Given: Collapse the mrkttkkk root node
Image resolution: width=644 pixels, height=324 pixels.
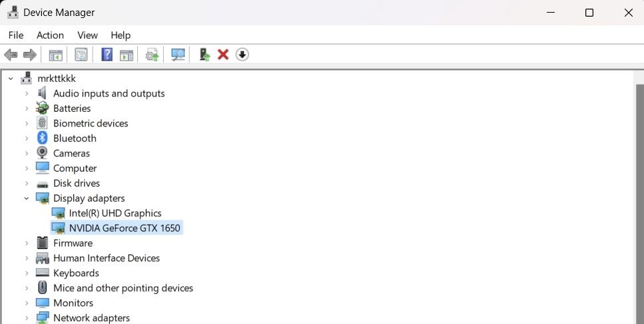Looking at the screenshot, I should tap(11, 79).
